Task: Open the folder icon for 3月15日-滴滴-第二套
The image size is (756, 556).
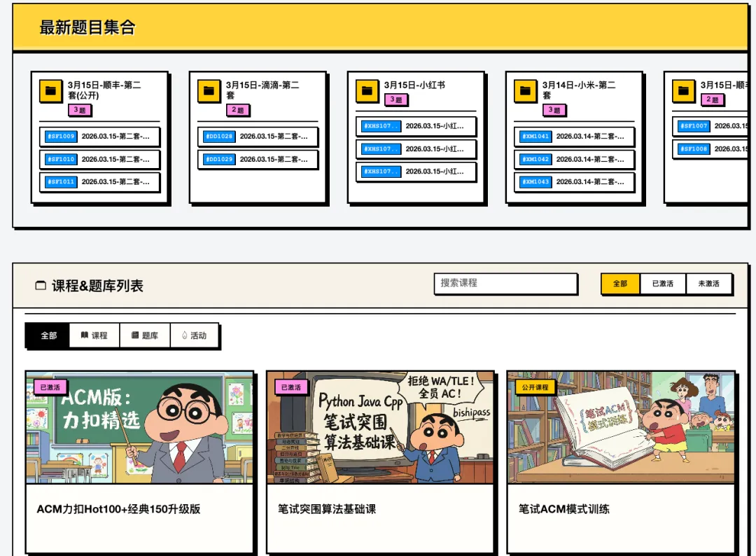Action: [x=209, y=90]
